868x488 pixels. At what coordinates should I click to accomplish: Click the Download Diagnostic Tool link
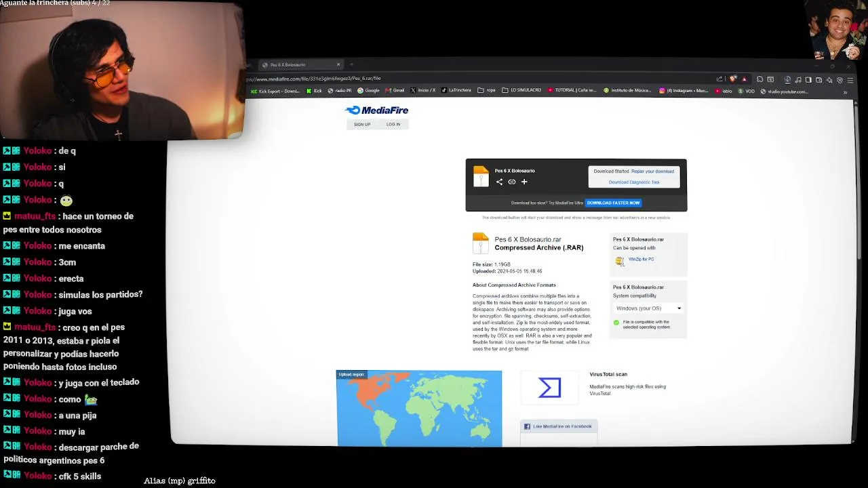click(634, 182)
